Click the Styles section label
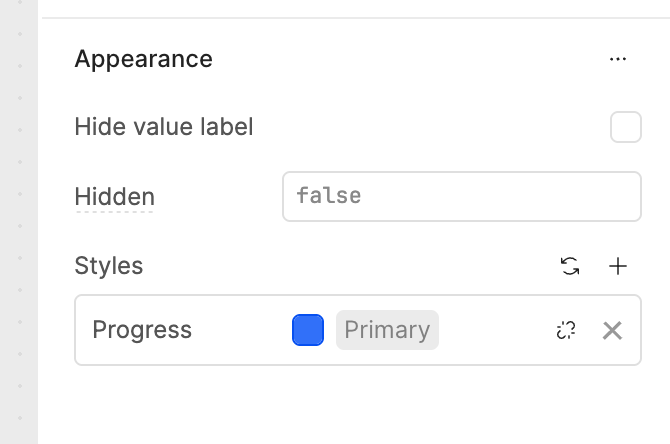 [108, 266]
